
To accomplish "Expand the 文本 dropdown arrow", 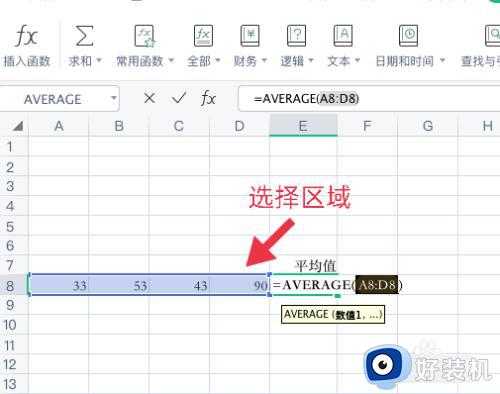I will 357,61.
